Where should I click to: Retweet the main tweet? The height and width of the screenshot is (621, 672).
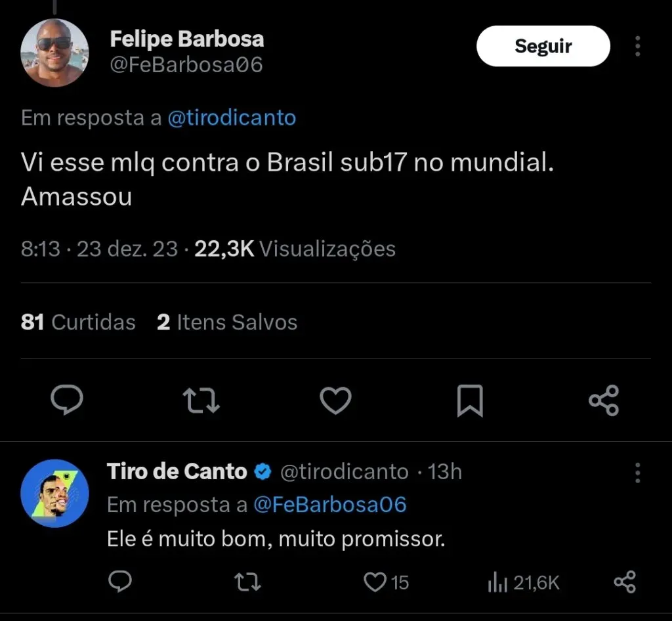pos(201,400)
